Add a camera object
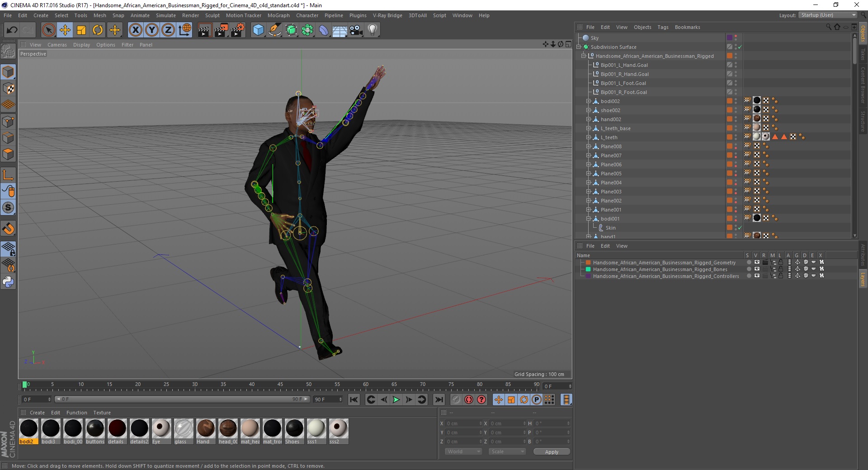The height and width of the screenshot is (470, 868). pyautogui.click(x=356, y=30)
